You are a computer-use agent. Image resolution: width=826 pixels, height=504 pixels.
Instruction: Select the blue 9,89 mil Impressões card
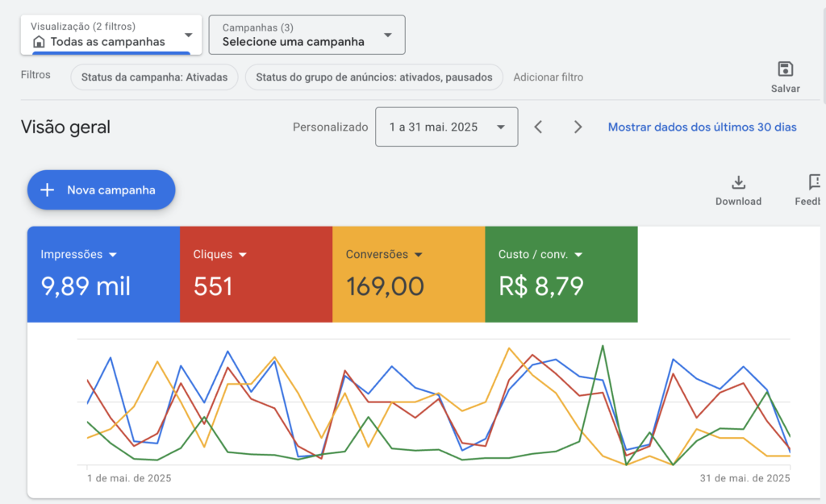(104, 274)
